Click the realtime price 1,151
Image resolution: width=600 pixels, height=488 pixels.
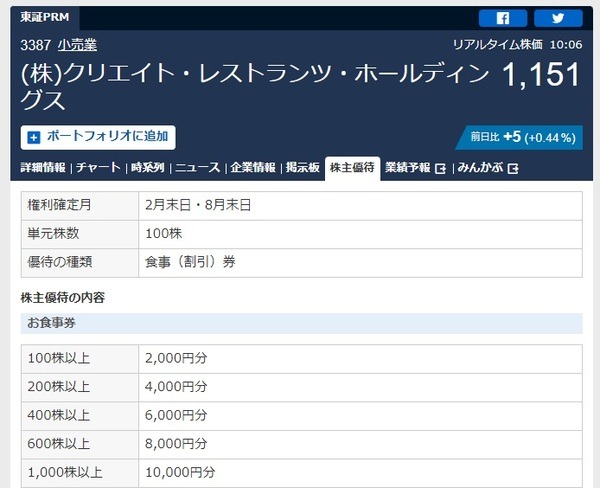541,75
